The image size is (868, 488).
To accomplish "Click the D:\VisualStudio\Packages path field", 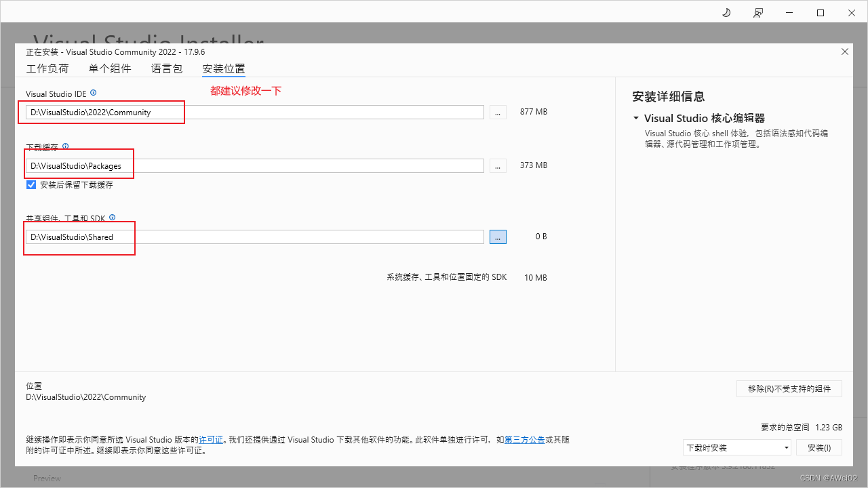I will pos(255,165).
